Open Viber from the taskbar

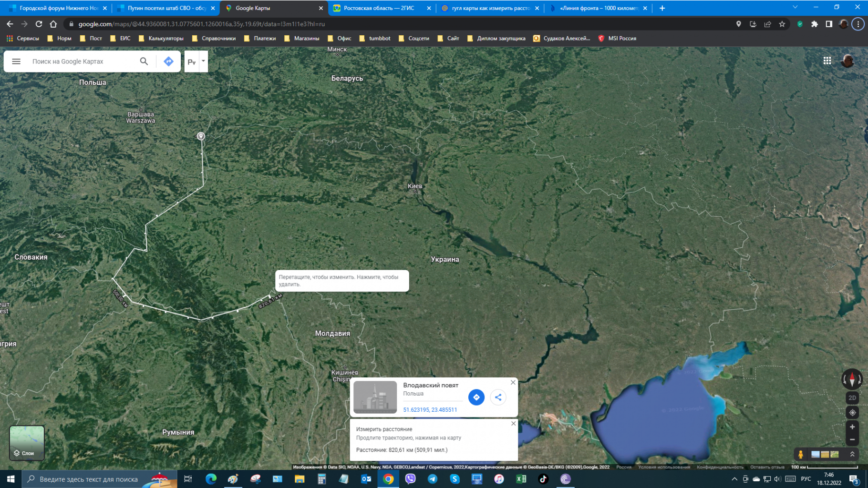pyautogui.click(x=410, y=479)
